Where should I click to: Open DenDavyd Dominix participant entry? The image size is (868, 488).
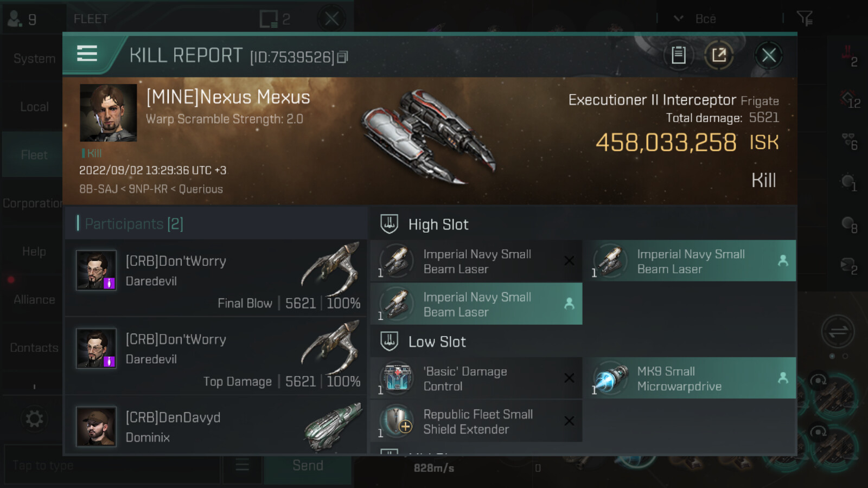click(x=216, y=426)
